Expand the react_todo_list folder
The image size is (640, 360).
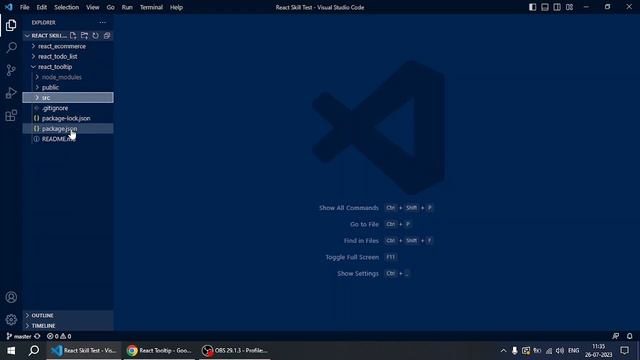tap(68, 56)
